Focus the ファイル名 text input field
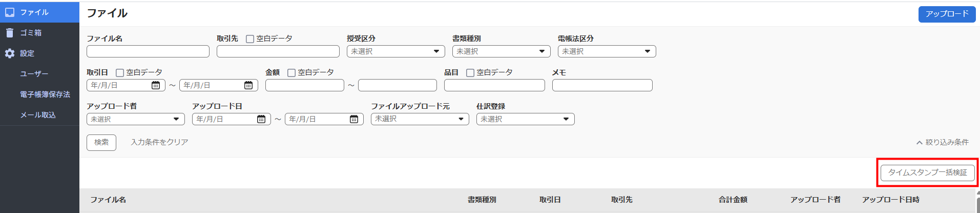Viewport: 980px width, 213px height. [x=148, y=51]
